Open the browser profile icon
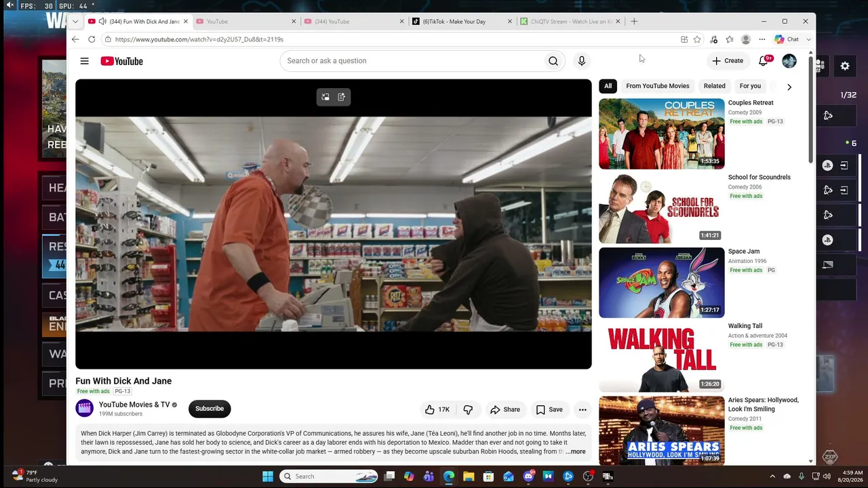This screenshot has width=868, height=488. click(x=746, y=39)
